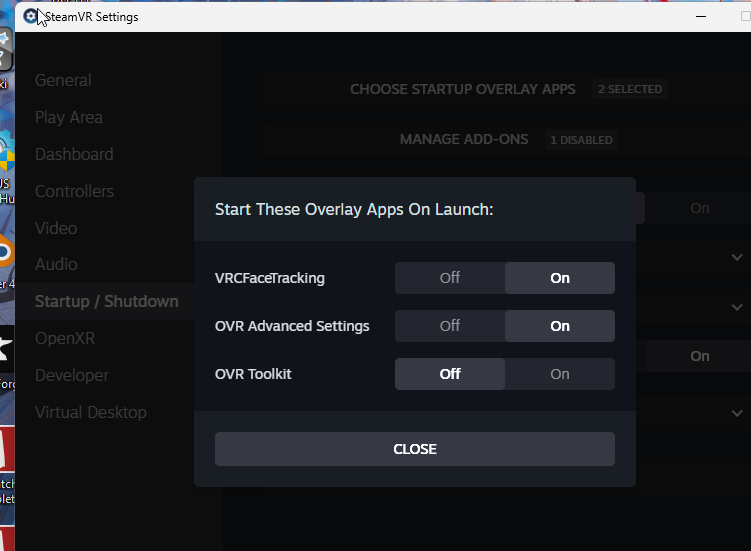
Task: Open the Play Area section
Action: coord(69,117)
